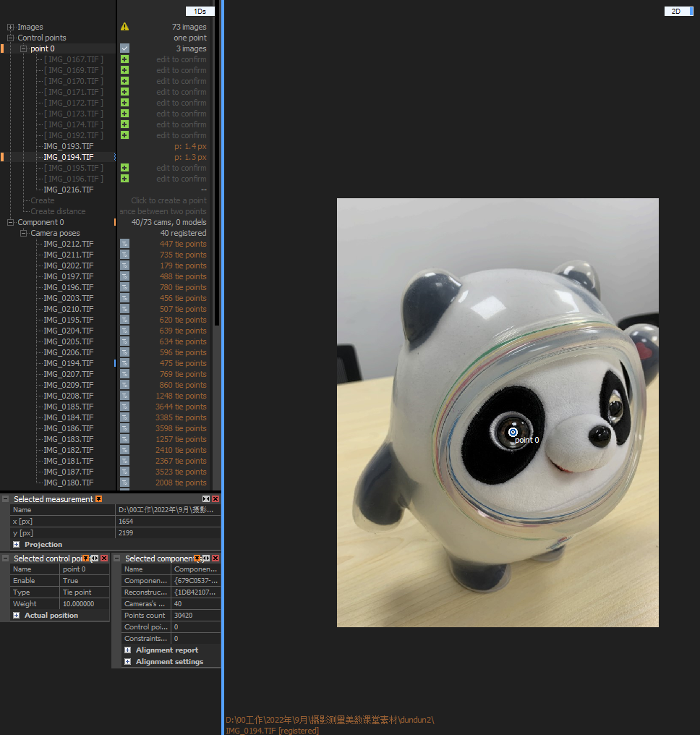Click the green plus icon for IMG_0170.TIF
Image resolution: width=700 pixels, height=735 pixels.
pyautogui.click(x=124, y=80)
